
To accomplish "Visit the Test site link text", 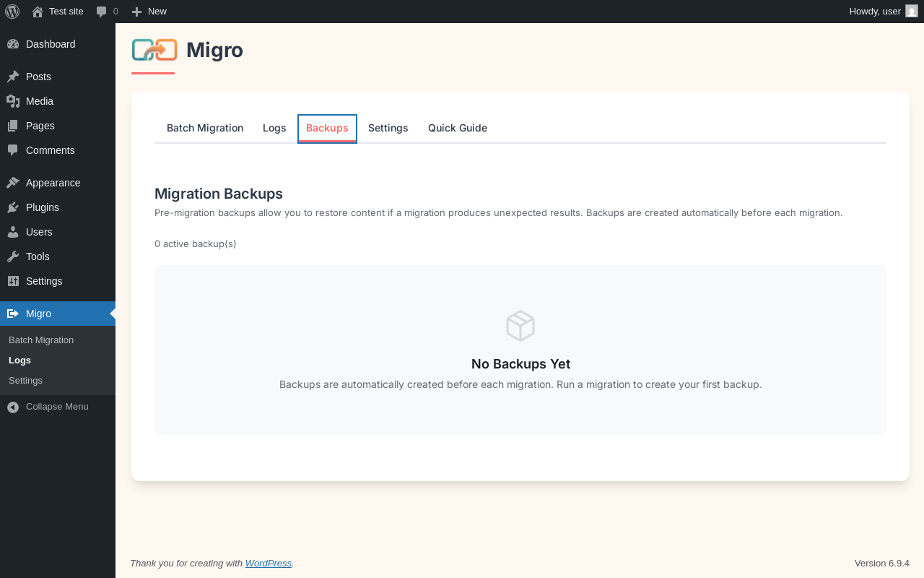I will 66,11.
